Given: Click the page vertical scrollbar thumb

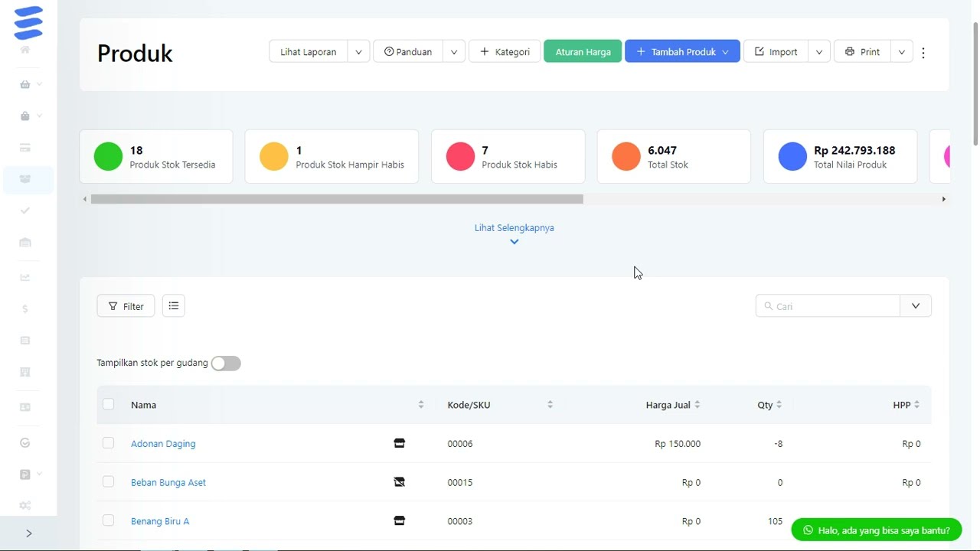Looking at the screenshot, I should coord(975,83).
